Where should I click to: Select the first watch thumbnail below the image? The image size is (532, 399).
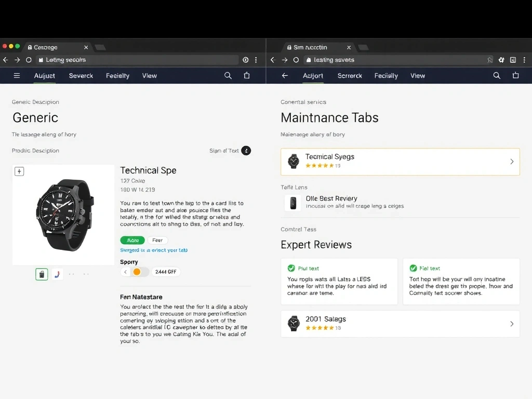(x=42, y=274)
